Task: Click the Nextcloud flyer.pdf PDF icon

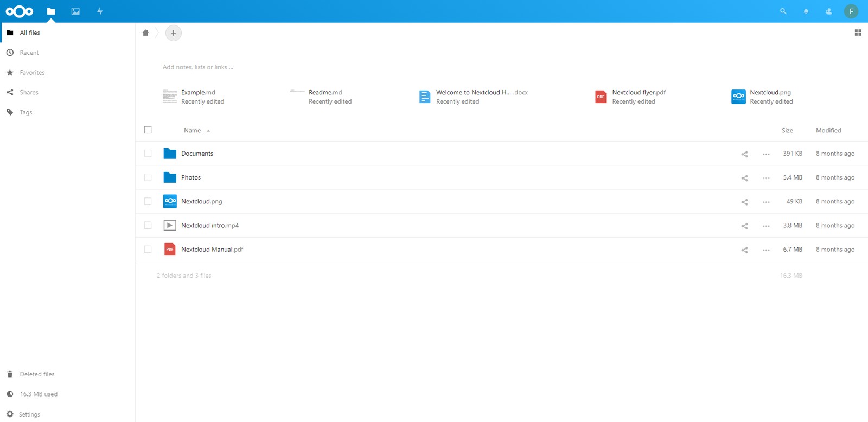Action: [601, 97]
